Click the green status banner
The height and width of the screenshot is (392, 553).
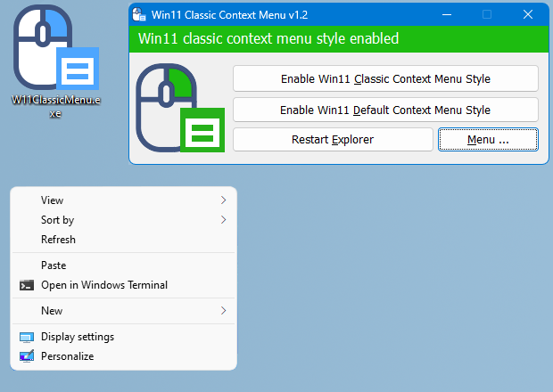[339, 39]
